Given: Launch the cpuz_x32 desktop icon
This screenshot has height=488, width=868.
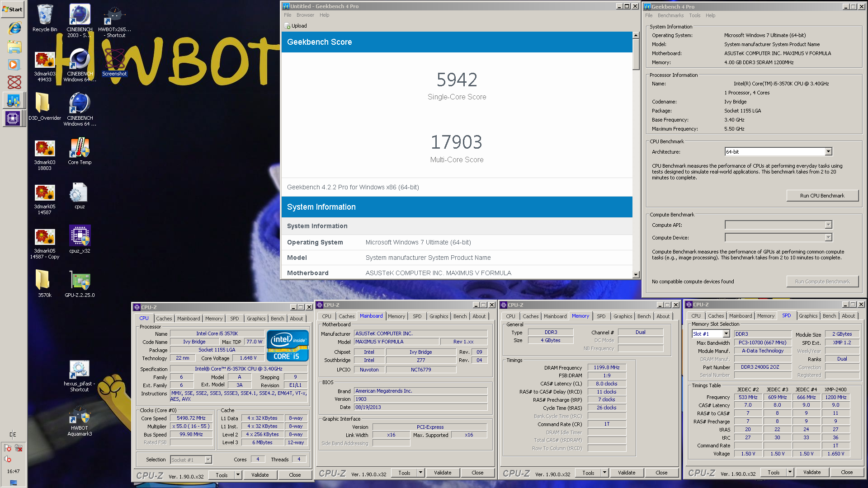Looking at the screenshot, I should coord(80,239).
